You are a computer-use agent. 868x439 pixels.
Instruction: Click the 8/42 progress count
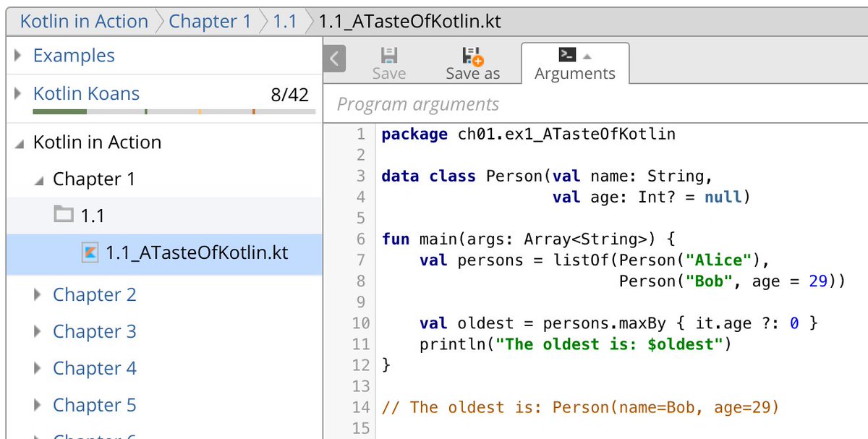pos(289,95)
